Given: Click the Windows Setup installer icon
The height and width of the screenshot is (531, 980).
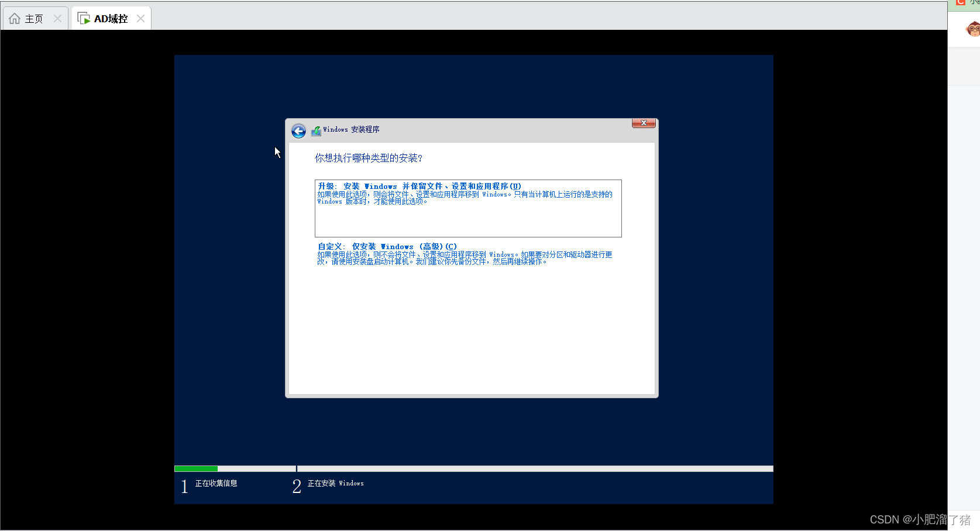Looking at the screenshot, I should tap(316, 131).
